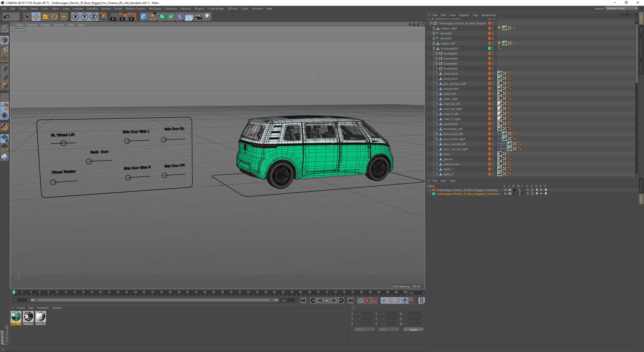Click the Points mode icon

[x=5, y=68]
